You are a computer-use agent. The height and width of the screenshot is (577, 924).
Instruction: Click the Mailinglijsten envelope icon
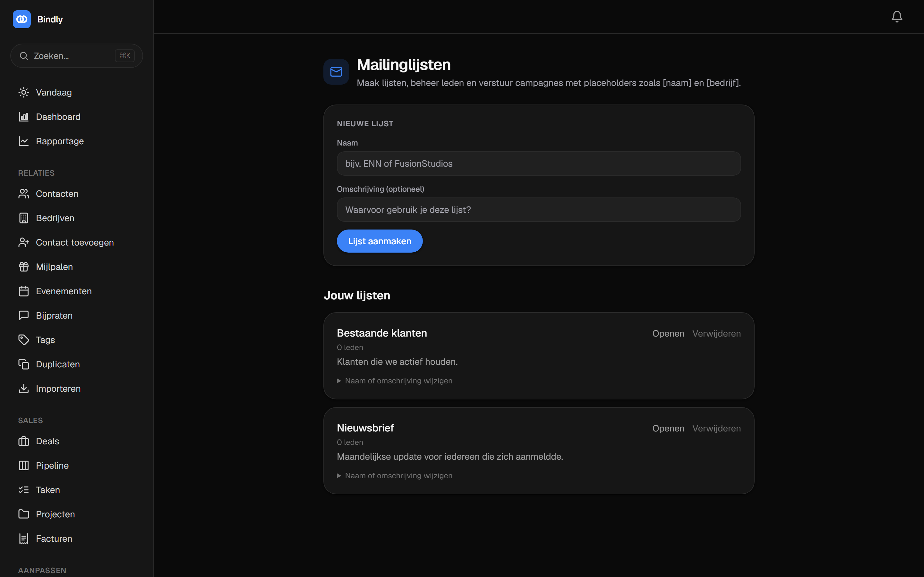pos(336,72)
